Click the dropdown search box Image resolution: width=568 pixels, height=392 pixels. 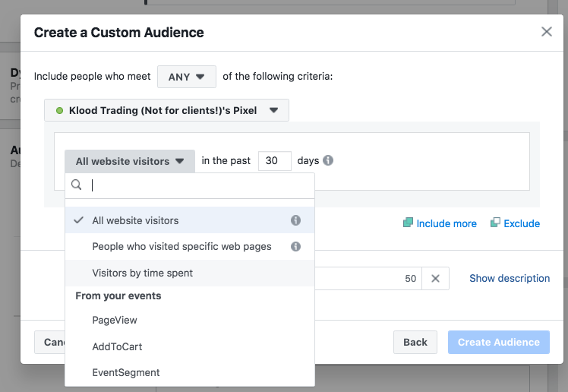[x=197, y=185]
